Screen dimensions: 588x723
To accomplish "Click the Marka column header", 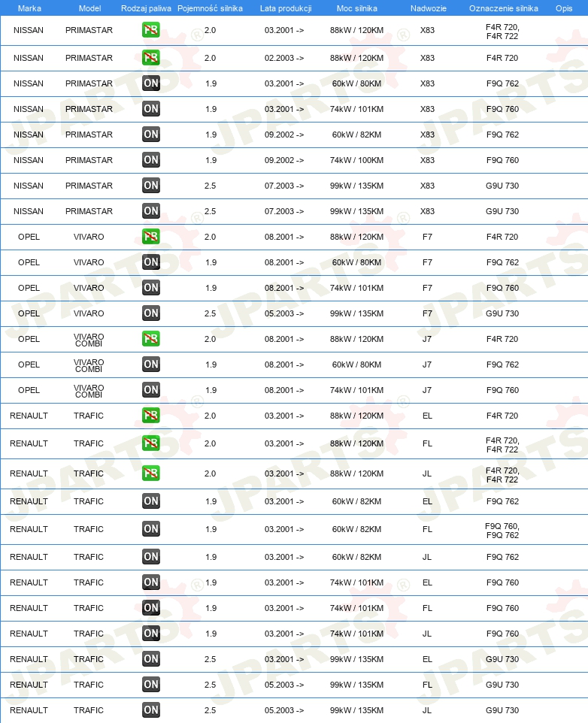I will [x=29, y=8].
